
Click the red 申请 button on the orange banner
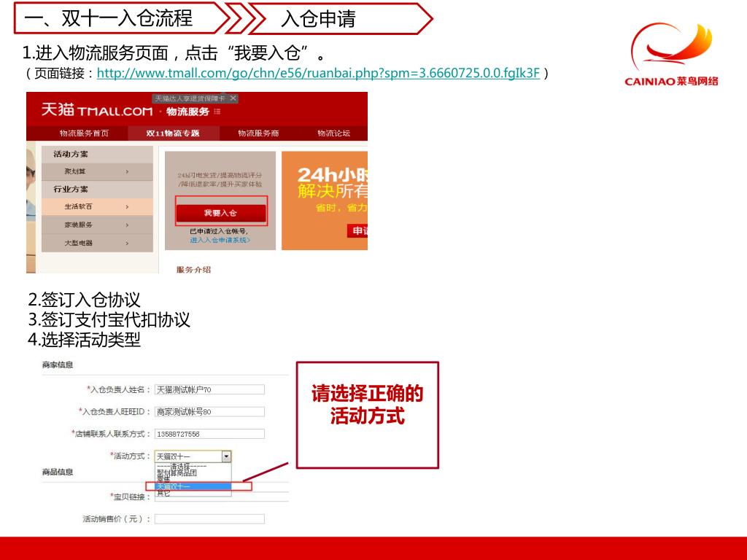[357, 231]
